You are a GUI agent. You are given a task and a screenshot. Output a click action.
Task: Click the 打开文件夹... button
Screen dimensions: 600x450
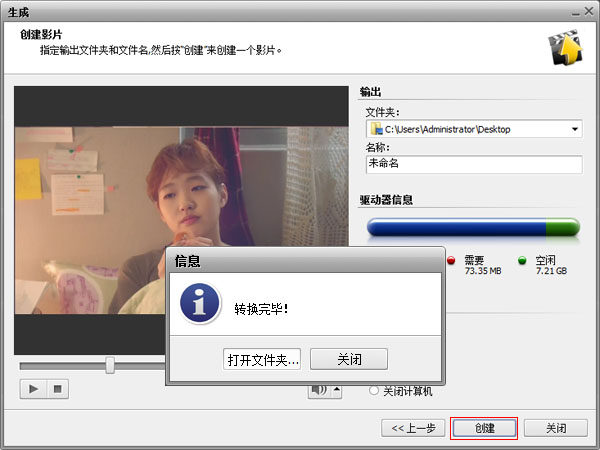coord(262,359)
